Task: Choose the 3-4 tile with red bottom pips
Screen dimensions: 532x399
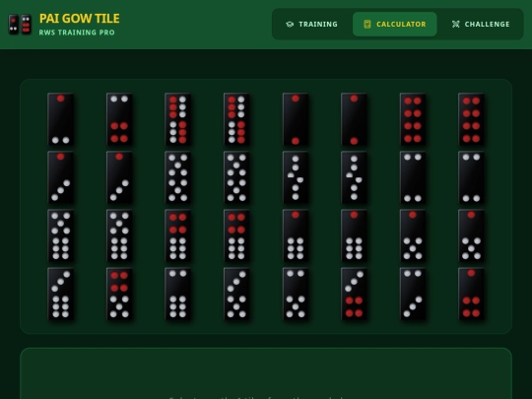Action: [354, 295]
